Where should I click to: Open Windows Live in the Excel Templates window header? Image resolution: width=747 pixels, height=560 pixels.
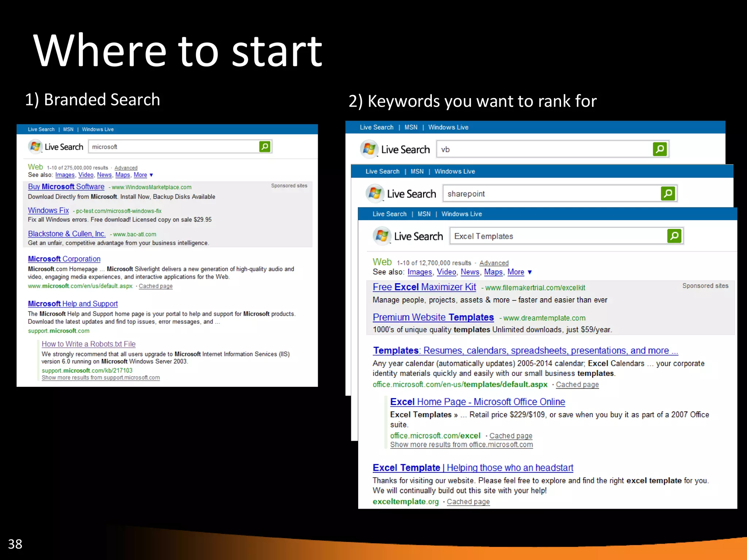coord(462,214)
